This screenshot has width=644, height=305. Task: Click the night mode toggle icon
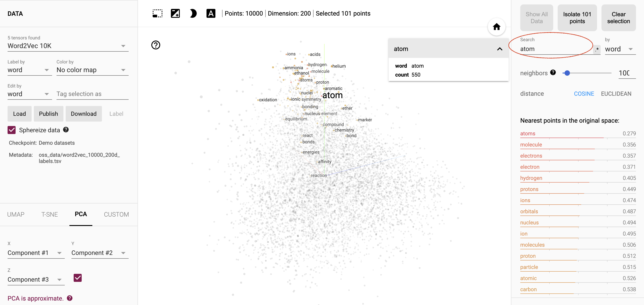click(193, 14)
